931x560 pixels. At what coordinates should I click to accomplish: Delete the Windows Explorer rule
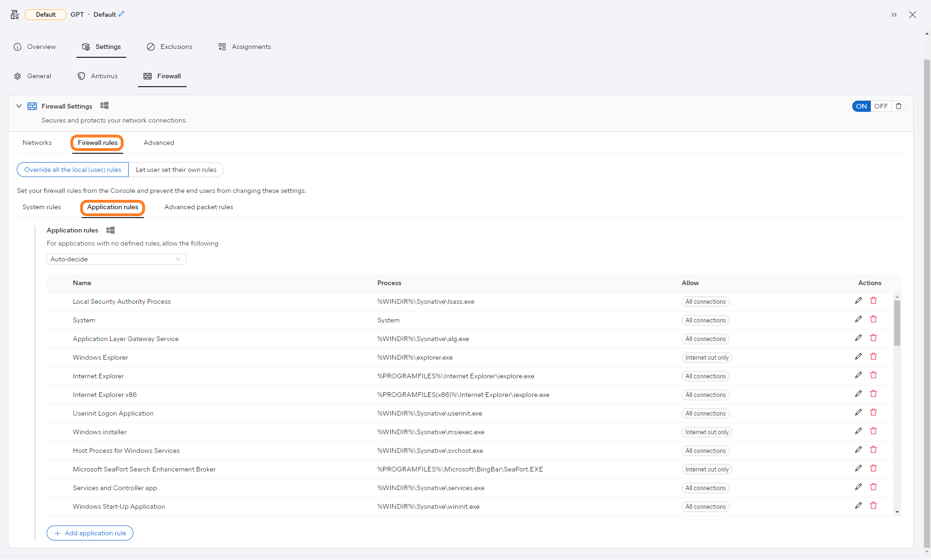click(873, 356)
